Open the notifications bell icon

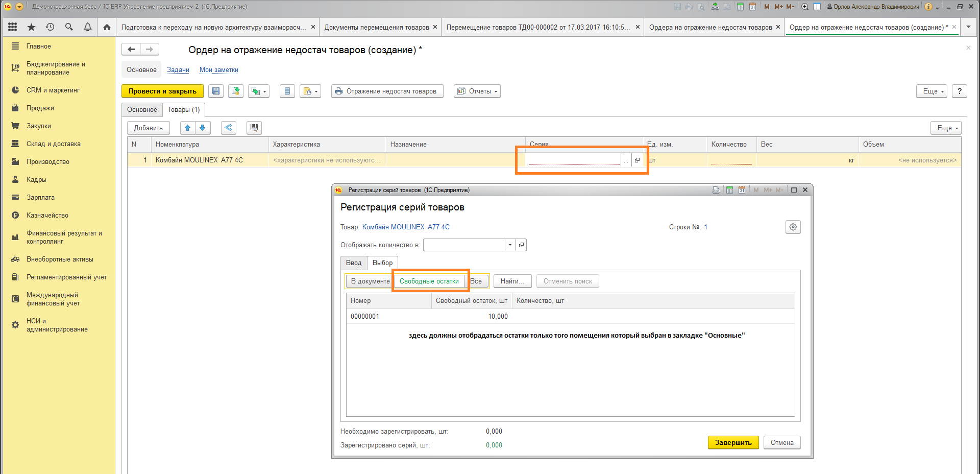coord(88,27)
